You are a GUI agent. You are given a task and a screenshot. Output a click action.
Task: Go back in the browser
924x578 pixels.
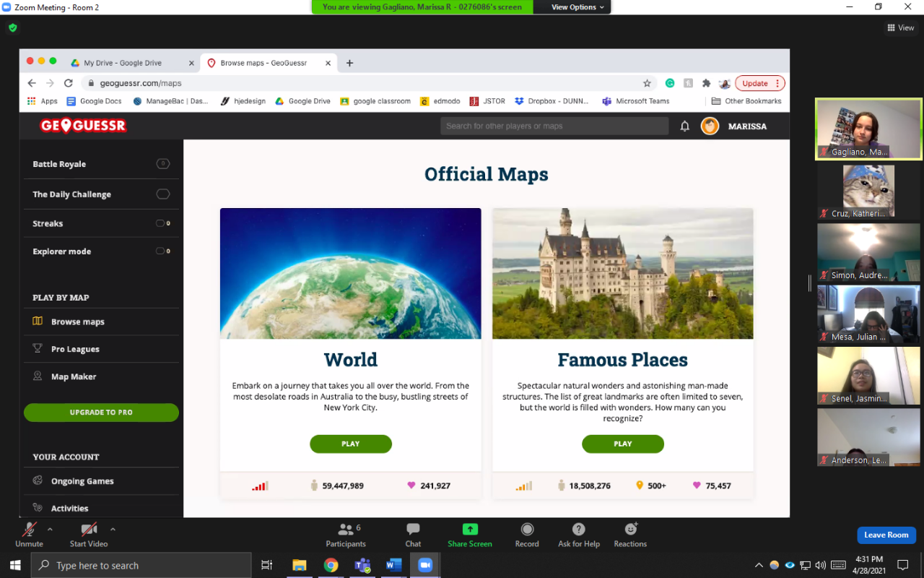coord(32,83)
